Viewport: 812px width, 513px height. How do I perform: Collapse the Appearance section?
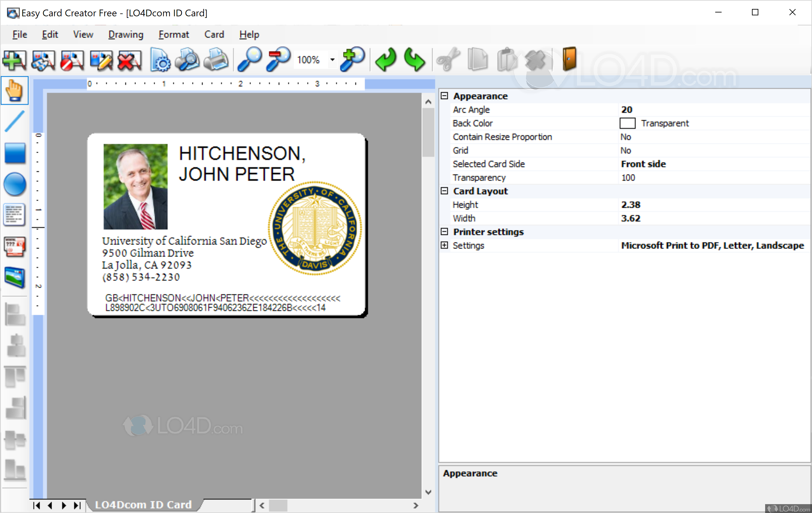(444, 96)
